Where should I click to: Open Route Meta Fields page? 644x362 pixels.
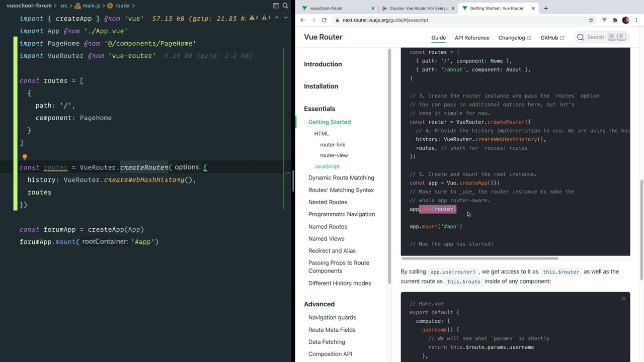click(332, 330)
